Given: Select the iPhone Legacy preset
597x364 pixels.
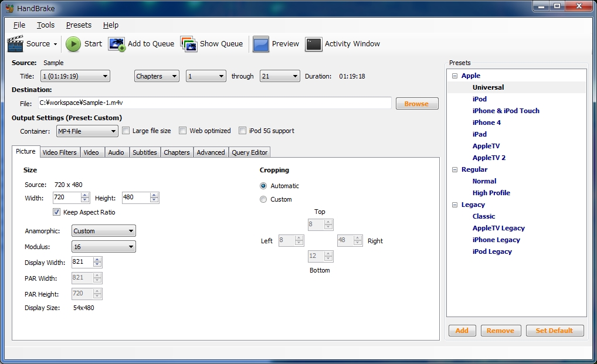Looking at the screenshot, I should [x=497, y=240].
